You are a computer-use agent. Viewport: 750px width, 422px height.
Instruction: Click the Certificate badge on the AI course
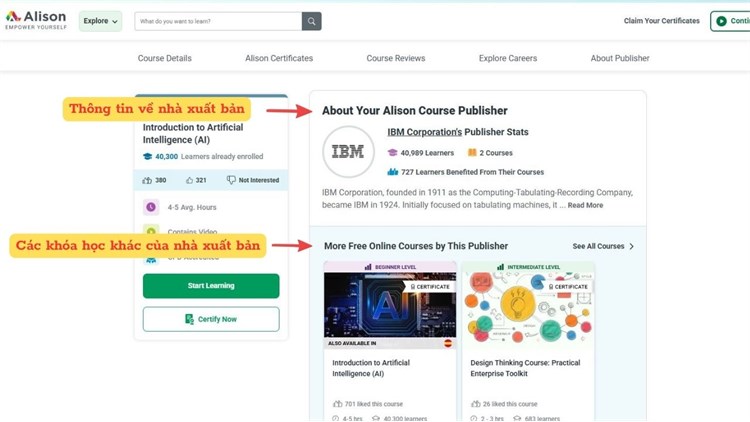(x=430, y=287)
